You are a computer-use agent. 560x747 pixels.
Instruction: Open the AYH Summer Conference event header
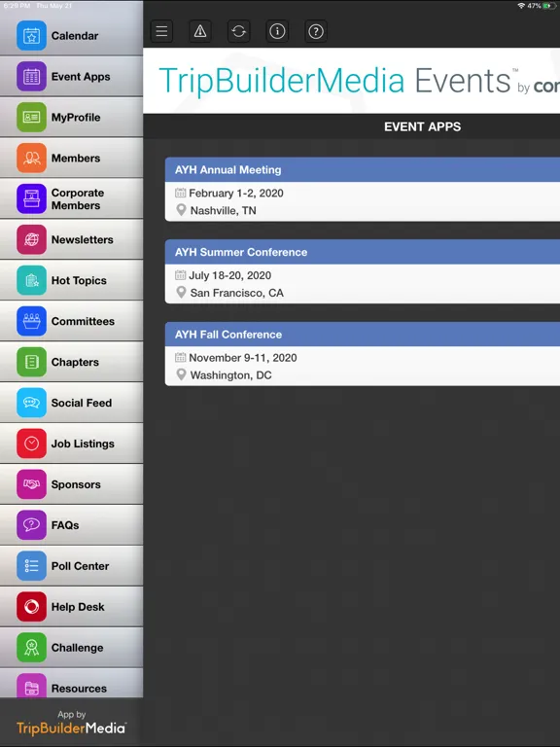coord(363,252)
